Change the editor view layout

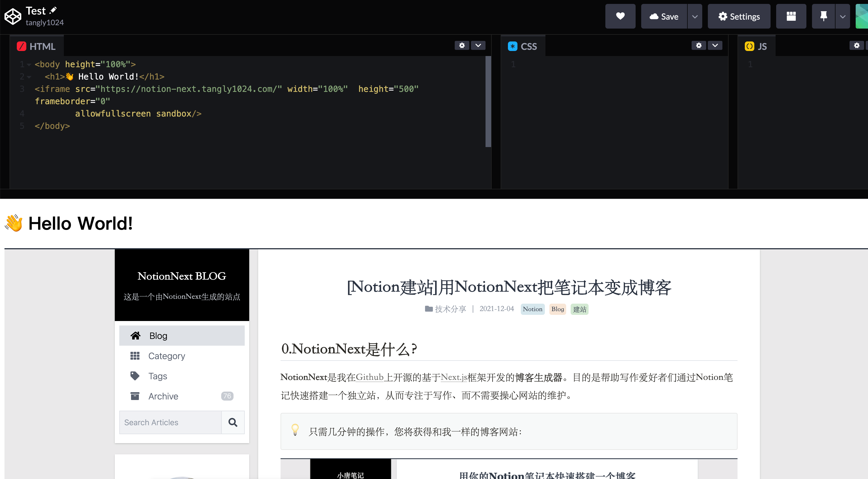[x=791, y=16]
